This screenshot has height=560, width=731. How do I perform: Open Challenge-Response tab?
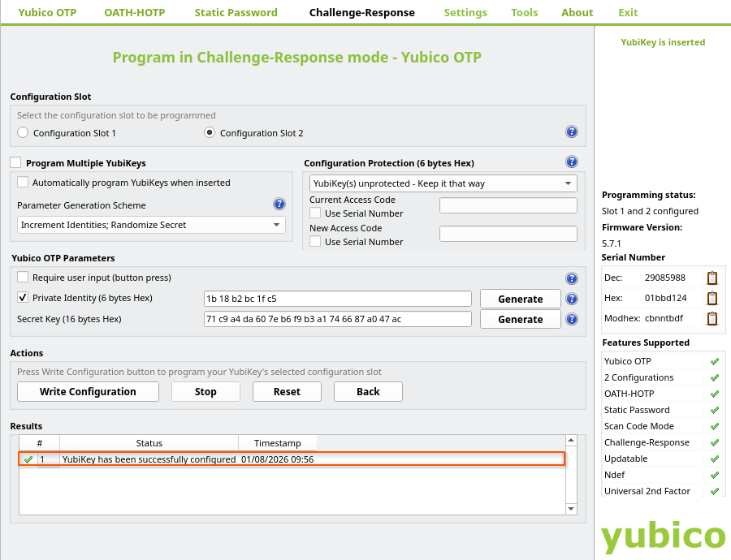(x=361, y=12)
